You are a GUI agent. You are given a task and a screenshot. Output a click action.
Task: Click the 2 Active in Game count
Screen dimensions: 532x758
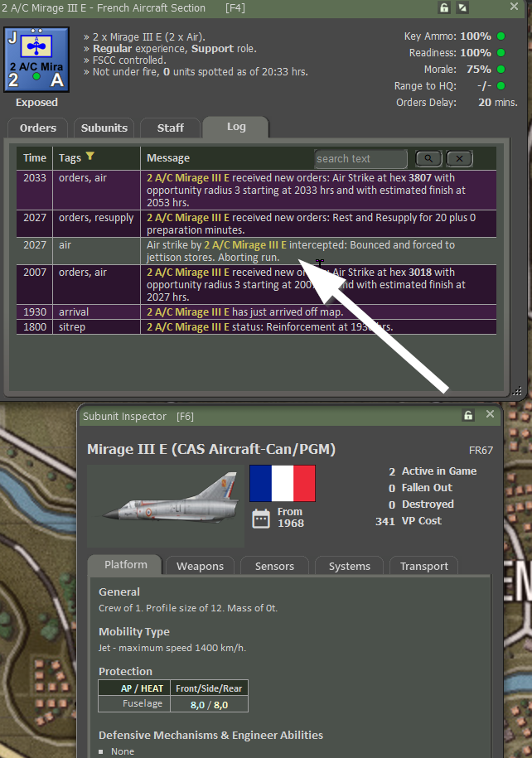[x=392, y=471]
